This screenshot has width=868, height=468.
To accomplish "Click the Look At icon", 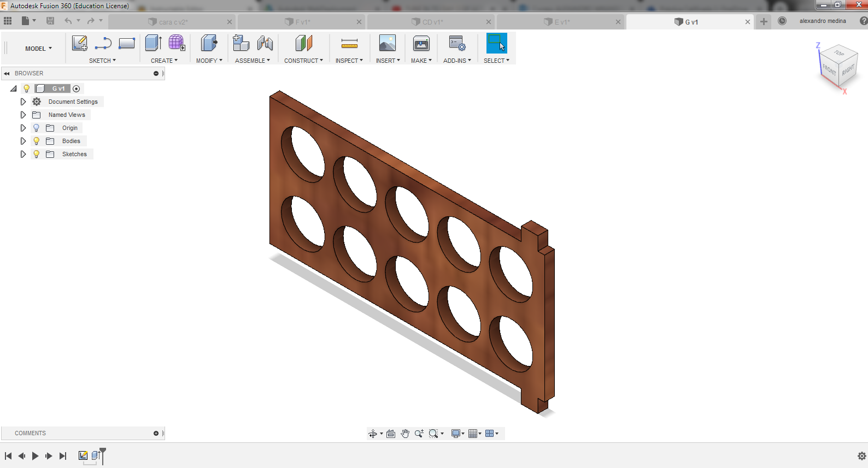I will [391, 434].
